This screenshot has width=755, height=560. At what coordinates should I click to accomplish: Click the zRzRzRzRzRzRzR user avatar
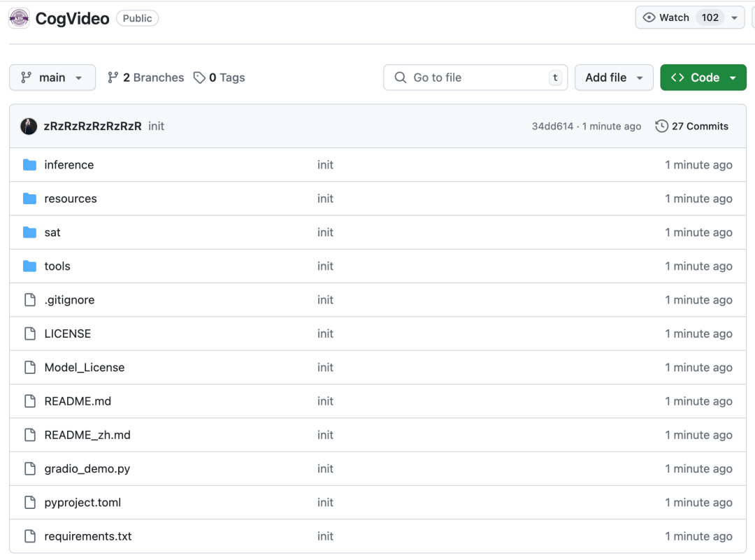[x=29, y=127]
